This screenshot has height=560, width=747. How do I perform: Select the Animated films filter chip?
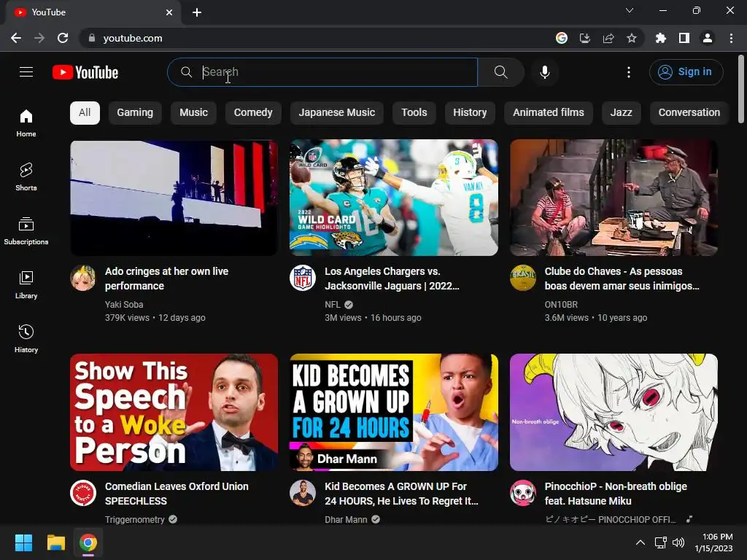point(549,113)
